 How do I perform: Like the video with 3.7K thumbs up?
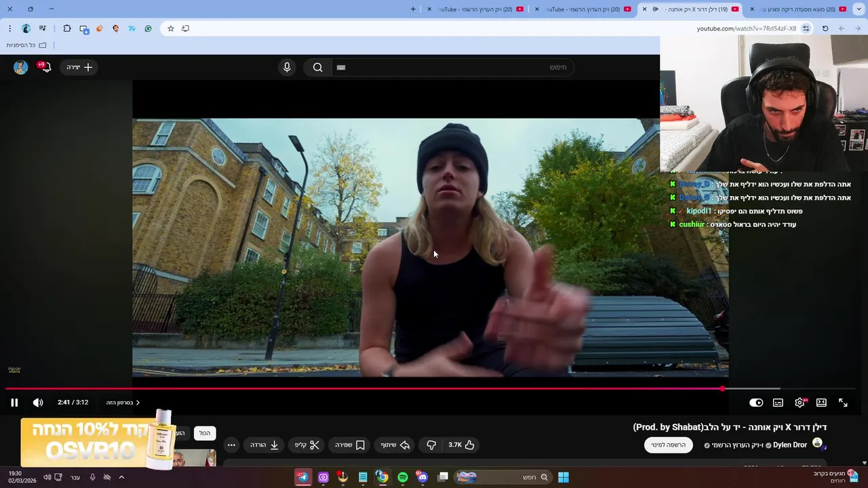(x=461, y=445)
